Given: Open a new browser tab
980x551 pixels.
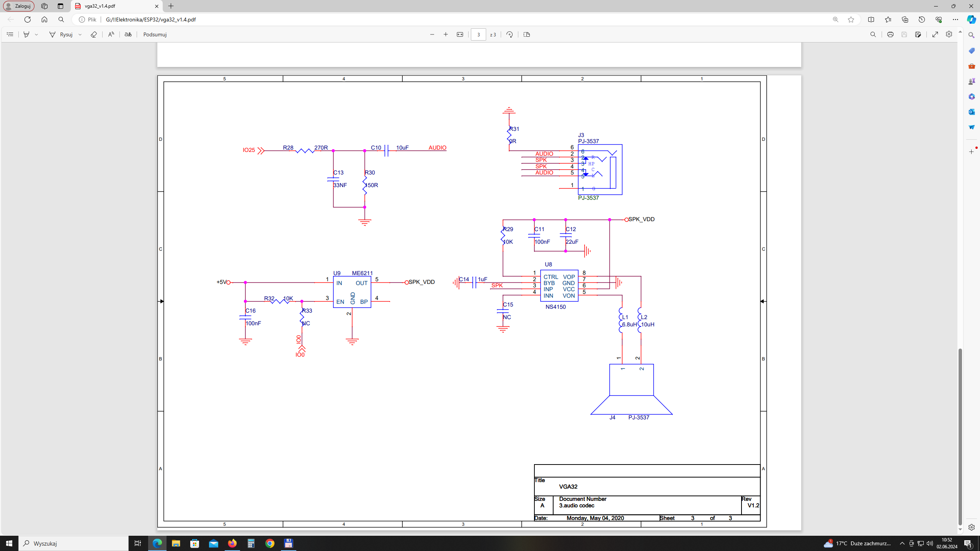Looking at the screenshot, I should click(171, 6).
